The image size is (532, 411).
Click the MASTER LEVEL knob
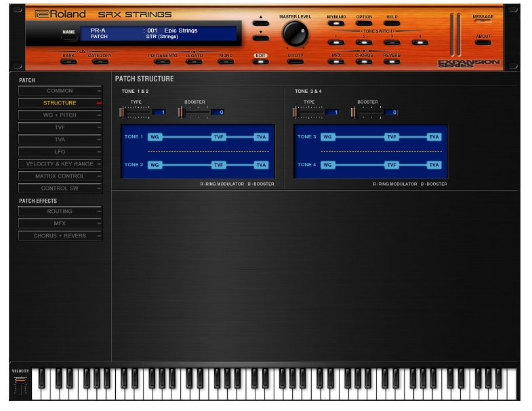pyautogui.click(x=295, y=34)
